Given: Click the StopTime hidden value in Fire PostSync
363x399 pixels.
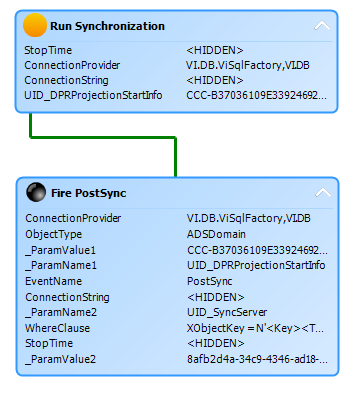Looking at the screenshot, I should coord(216,343).
